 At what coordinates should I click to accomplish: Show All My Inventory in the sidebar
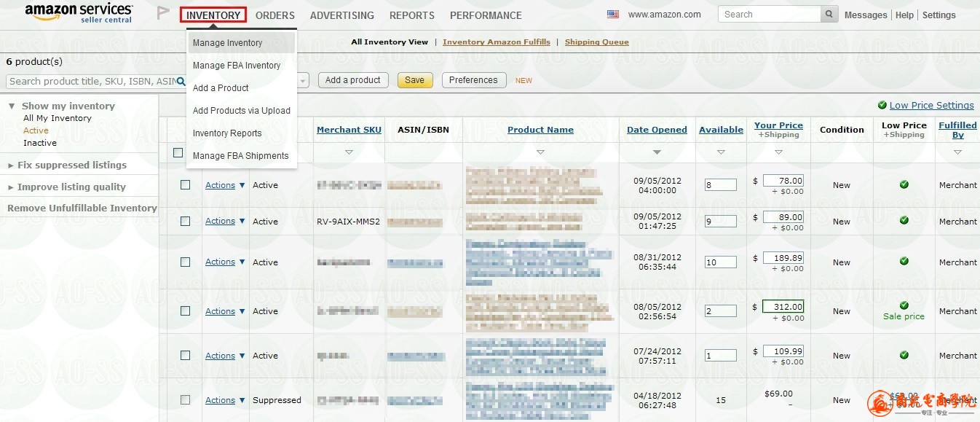58,118
